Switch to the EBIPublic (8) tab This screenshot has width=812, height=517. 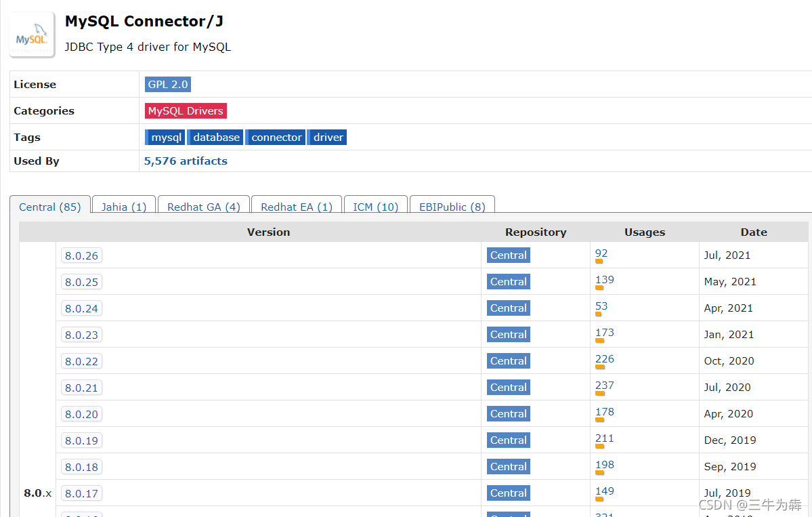pyautogui.click(x=452, y=207)
